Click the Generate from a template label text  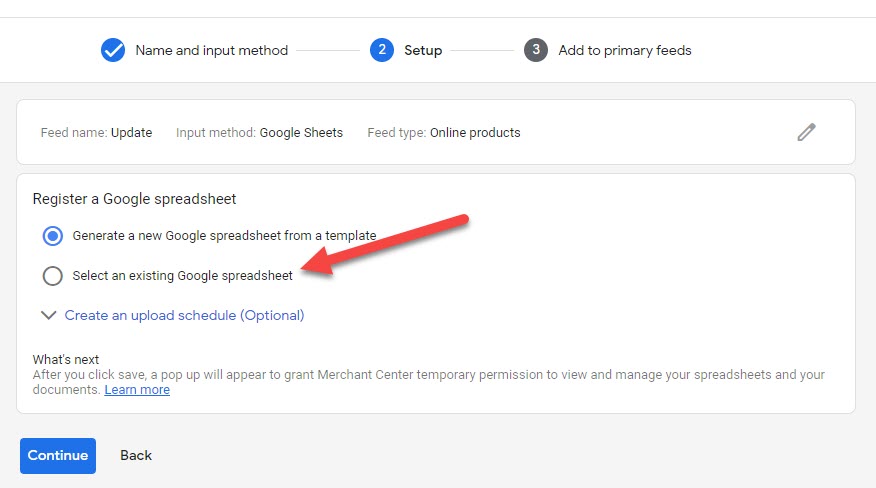pyautogui.click(x=224, y=236)
